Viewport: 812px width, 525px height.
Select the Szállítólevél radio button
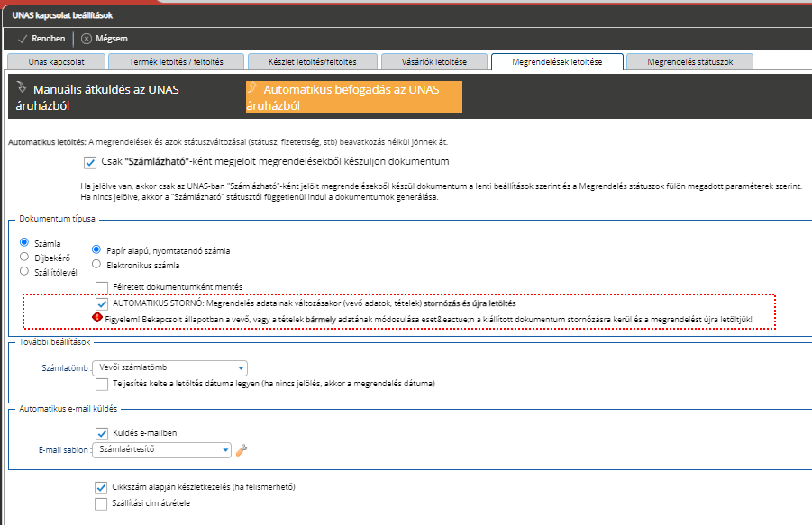(25, 271)
